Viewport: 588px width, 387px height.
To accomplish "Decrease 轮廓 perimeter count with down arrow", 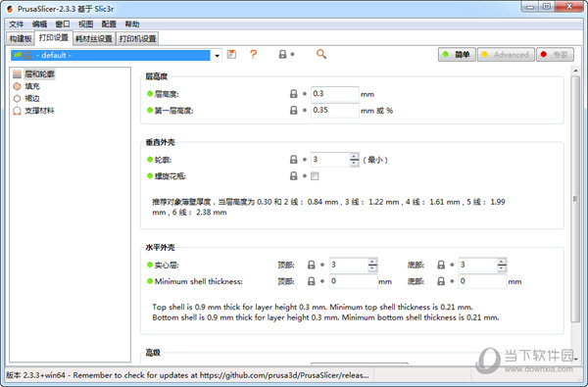I will pyautogui.click(x=355, y=163).
